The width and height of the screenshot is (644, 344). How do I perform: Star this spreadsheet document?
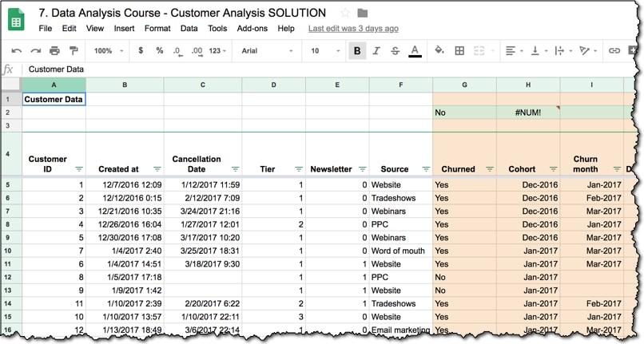click(345, 13)
